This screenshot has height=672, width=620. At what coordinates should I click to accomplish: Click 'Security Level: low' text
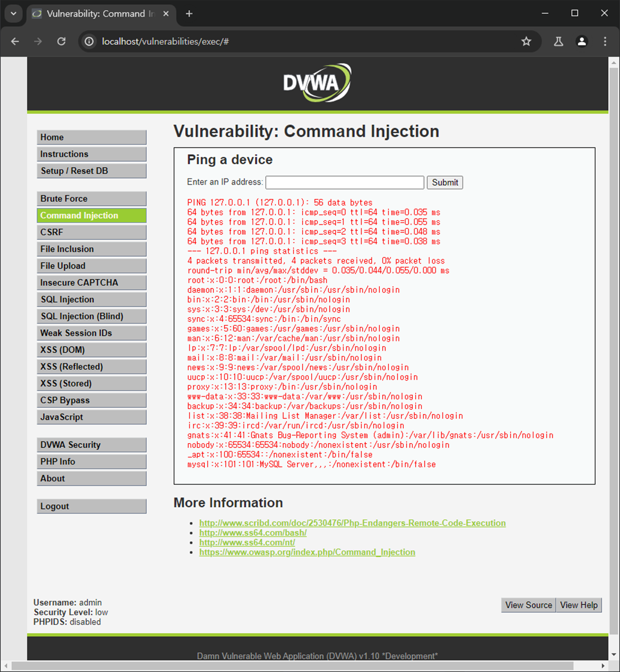(70, 612)
